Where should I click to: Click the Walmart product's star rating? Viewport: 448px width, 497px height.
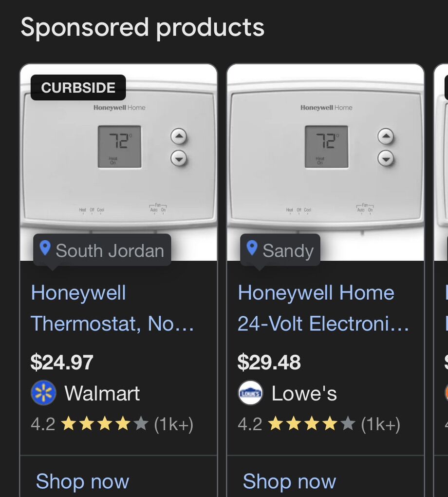coord(104,424)
